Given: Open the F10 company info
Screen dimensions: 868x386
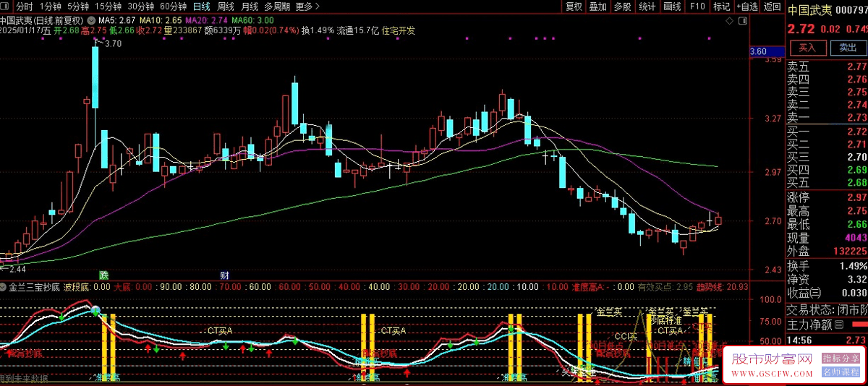Looking at the screenshot, I should click(697, 7).
